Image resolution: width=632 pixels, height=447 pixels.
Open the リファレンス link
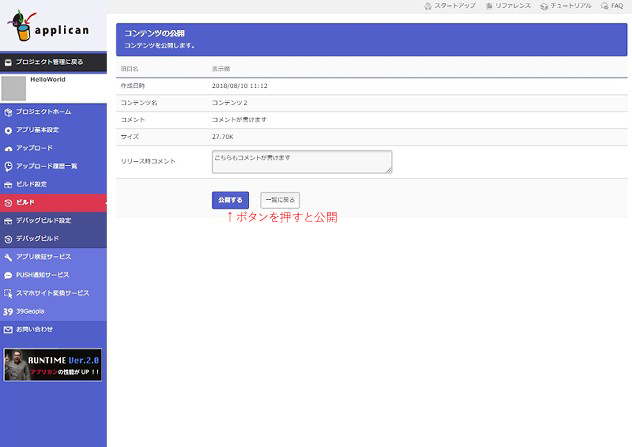coord(509,6)
